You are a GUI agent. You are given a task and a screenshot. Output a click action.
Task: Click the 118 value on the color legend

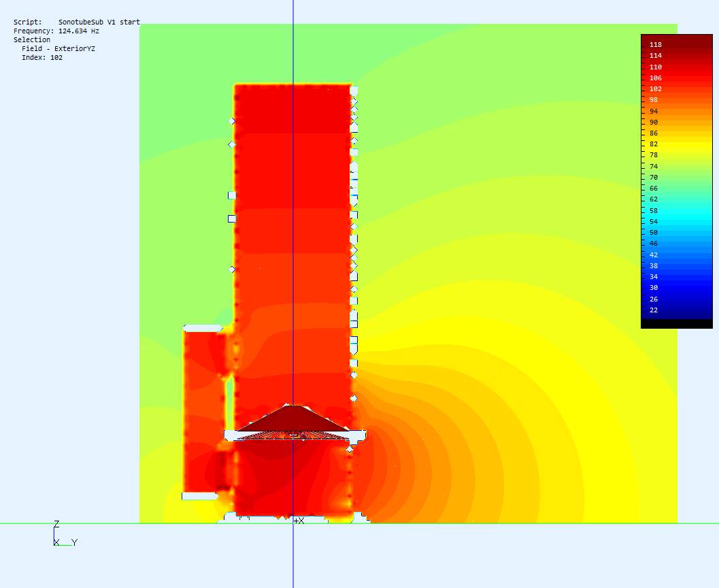pyautogui.click(x=656, y=44)
